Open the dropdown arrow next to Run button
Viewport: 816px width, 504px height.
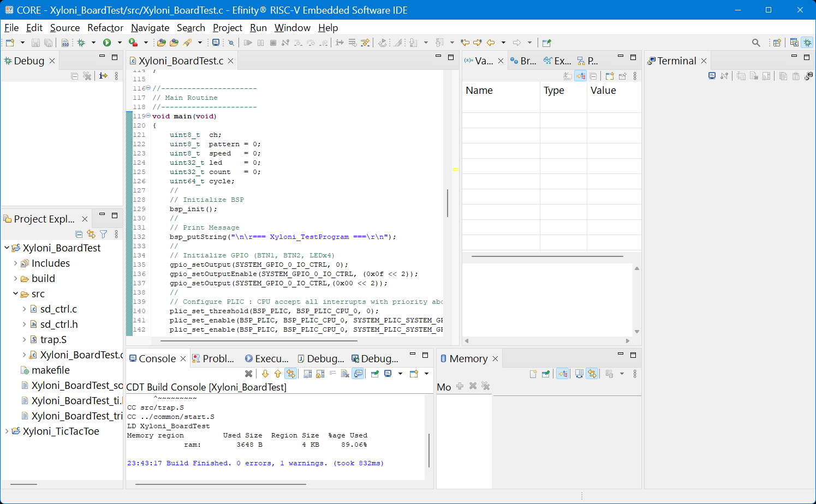coord(120,43)
